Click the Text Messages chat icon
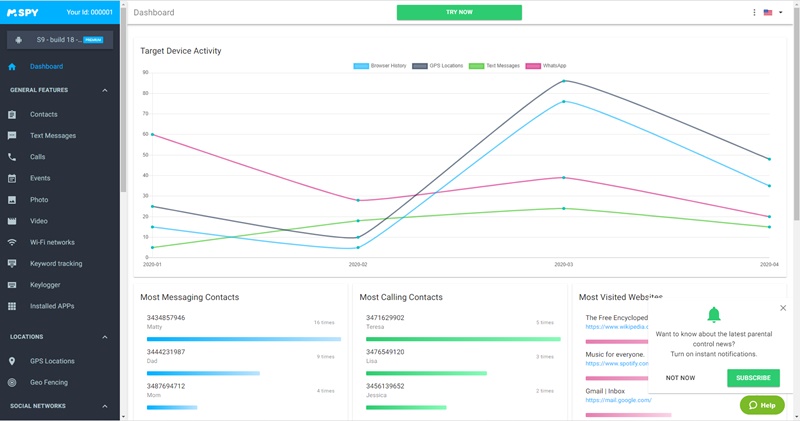Image resolution: width=800 pixels, height=421 pixels. [12, 136]
